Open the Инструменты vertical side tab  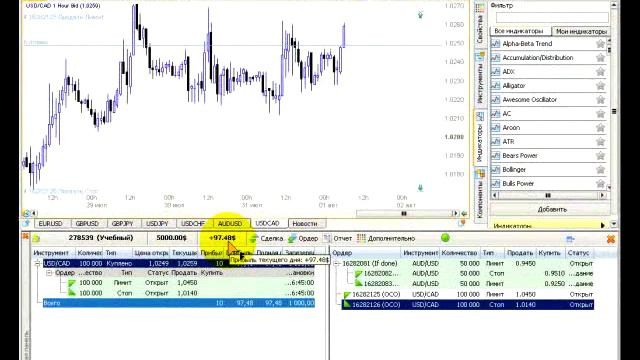coord(480,78)
